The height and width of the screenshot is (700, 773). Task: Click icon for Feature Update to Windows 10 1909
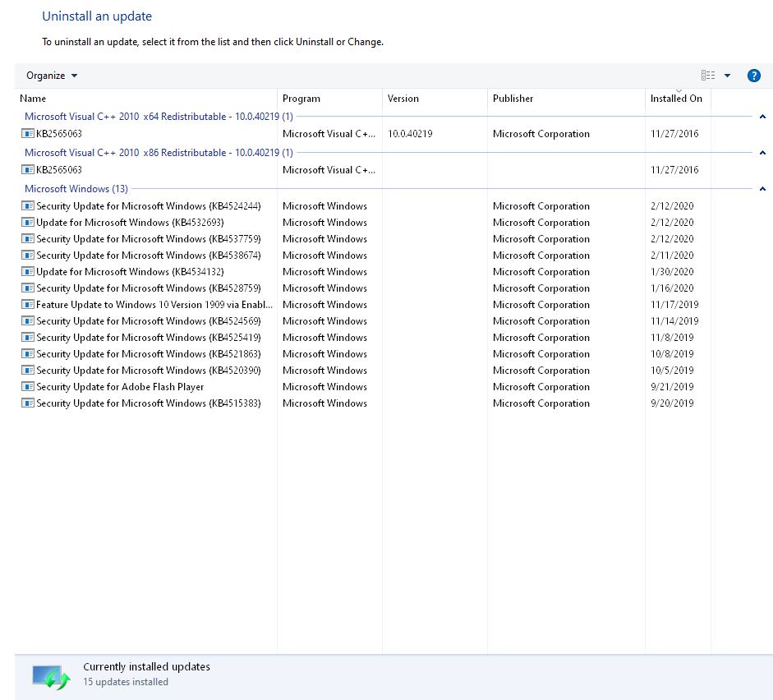point(28,304)
